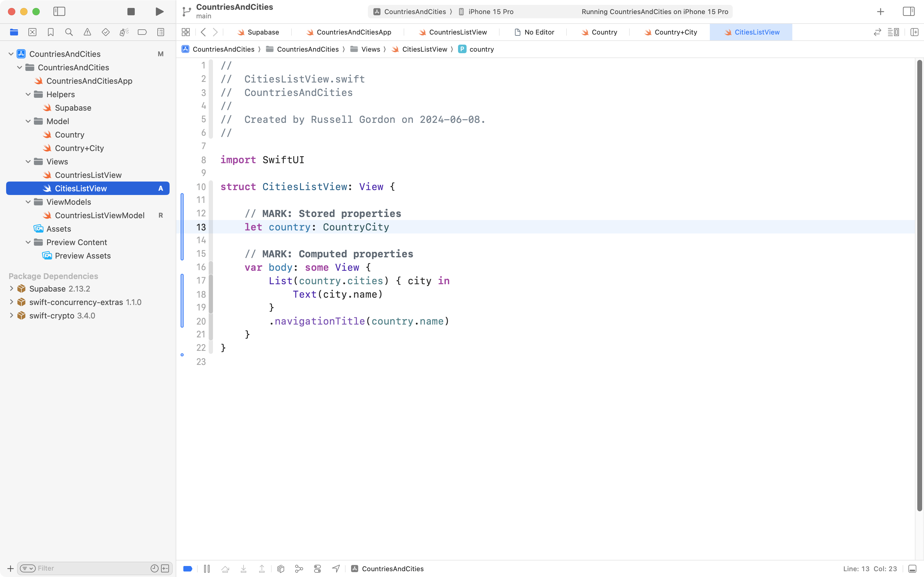Open the Report navigator icon
Viewport: 924px width, 577px height.
click(161, 32)
